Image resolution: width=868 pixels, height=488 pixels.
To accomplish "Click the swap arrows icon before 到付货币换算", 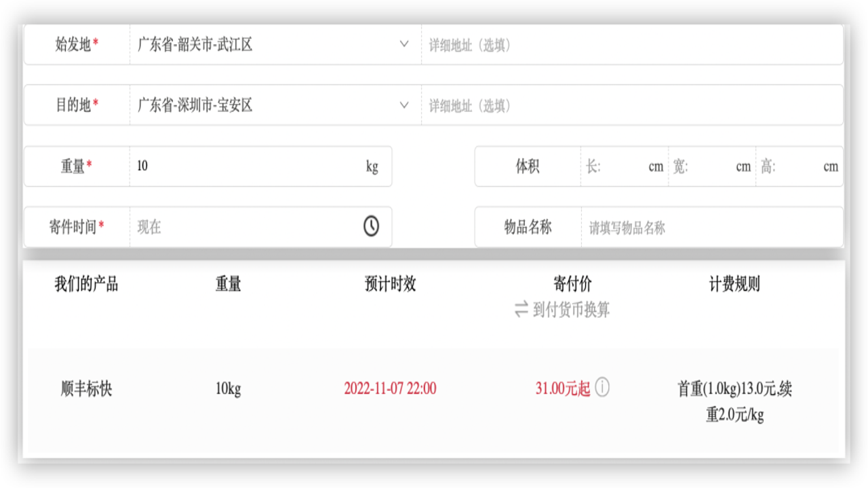I will click(521, 310).
